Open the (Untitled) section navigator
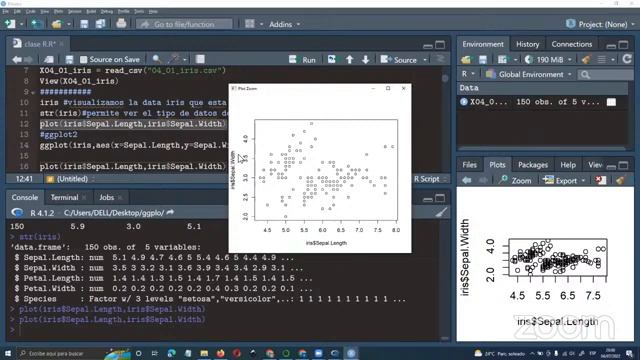Viewport: 640px width, 360px height. (71, 179)
